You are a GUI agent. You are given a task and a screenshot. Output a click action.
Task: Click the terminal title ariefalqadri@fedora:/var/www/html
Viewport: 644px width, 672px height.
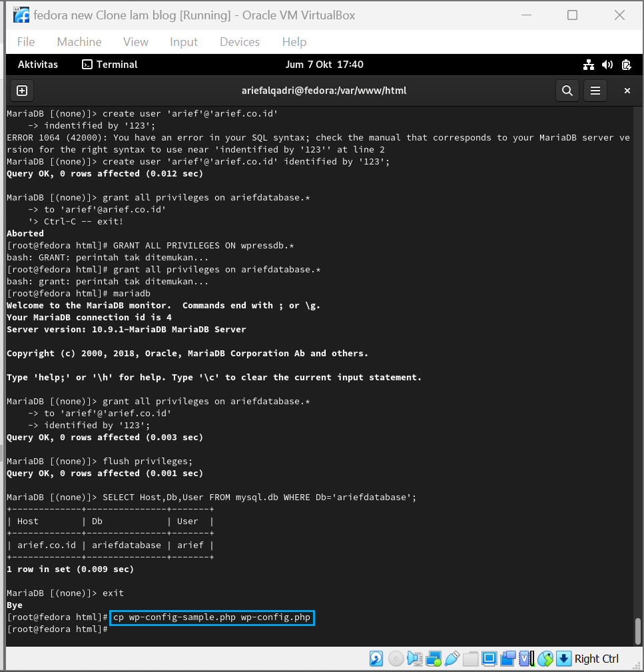324,91
